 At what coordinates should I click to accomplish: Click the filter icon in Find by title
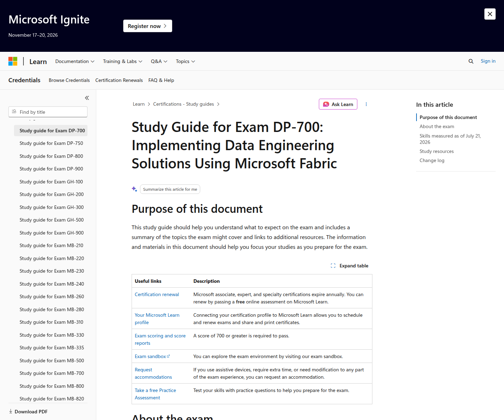[14, 112]
